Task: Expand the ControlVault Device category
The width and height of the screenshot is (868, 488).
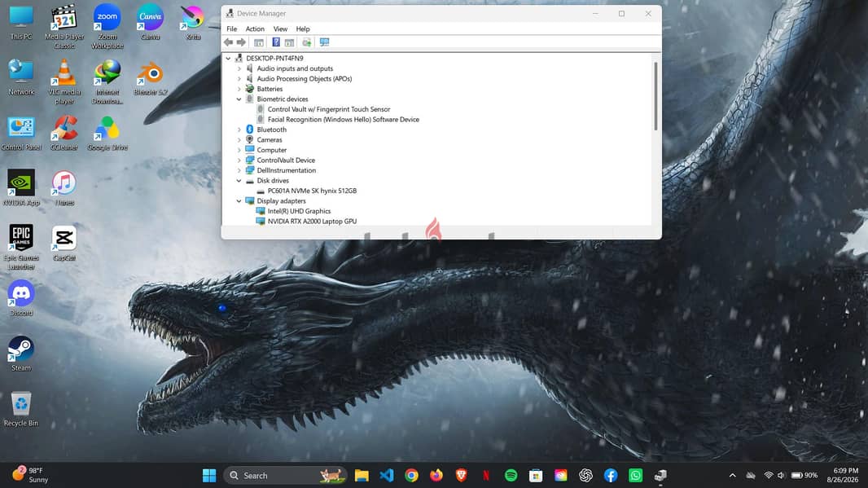Action: [239, 160]
